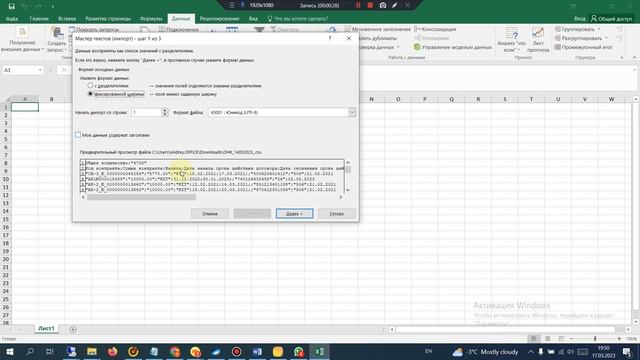Image resolution: width=640 pixels, height=360 pixels.
Task: Click Next (Далее >) in wizard
Action: pyautogui.click(x=294, y=213)
